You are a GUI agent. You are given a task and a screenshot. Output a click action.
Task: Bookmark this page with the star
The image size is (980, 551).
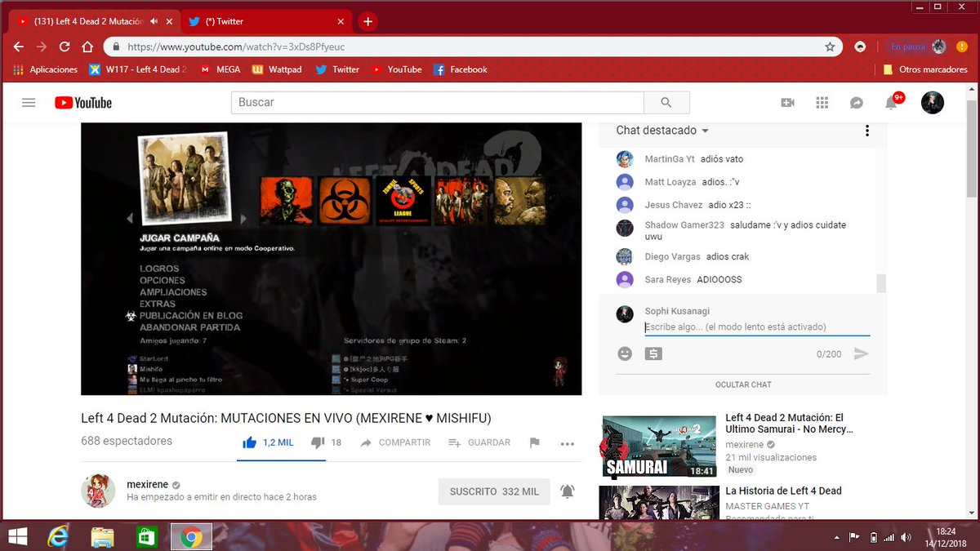[x=830, y=47]
